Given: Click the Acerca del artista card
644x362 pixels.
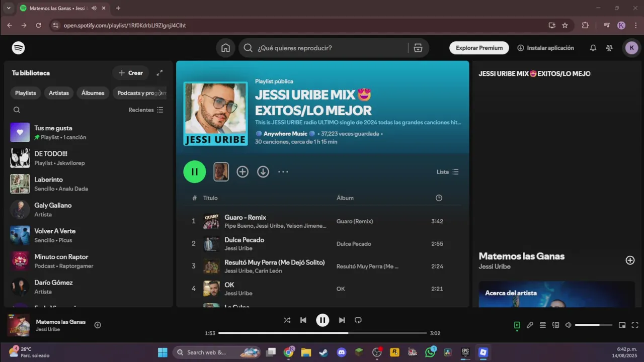Looking at the screenshot, I should [x=556, y=294].
